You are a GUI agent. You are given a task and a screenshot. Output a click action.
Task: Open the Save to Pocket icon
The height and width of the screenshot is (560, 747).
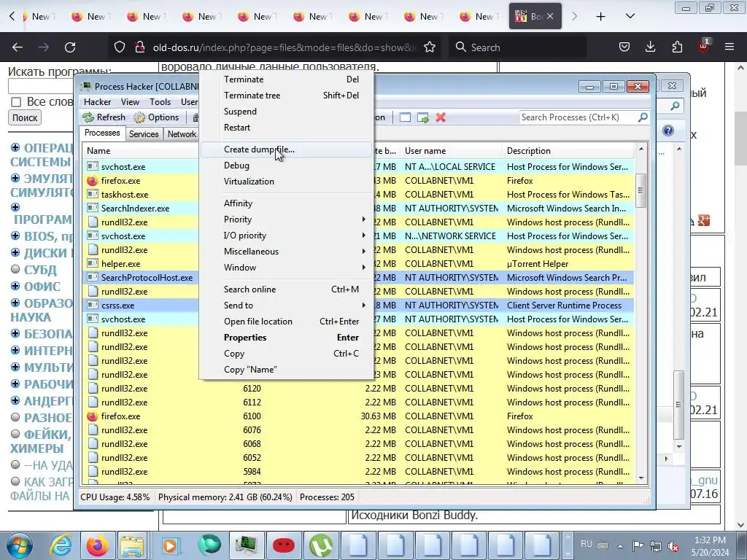point(624,47)
